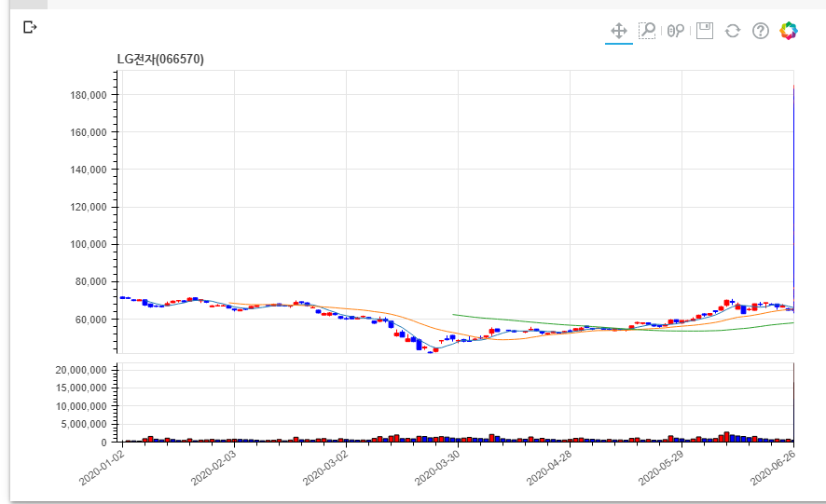This screenshot has height=504, width=826.
Task: Click the 100,000 price axis label
Action: point(89,244)
